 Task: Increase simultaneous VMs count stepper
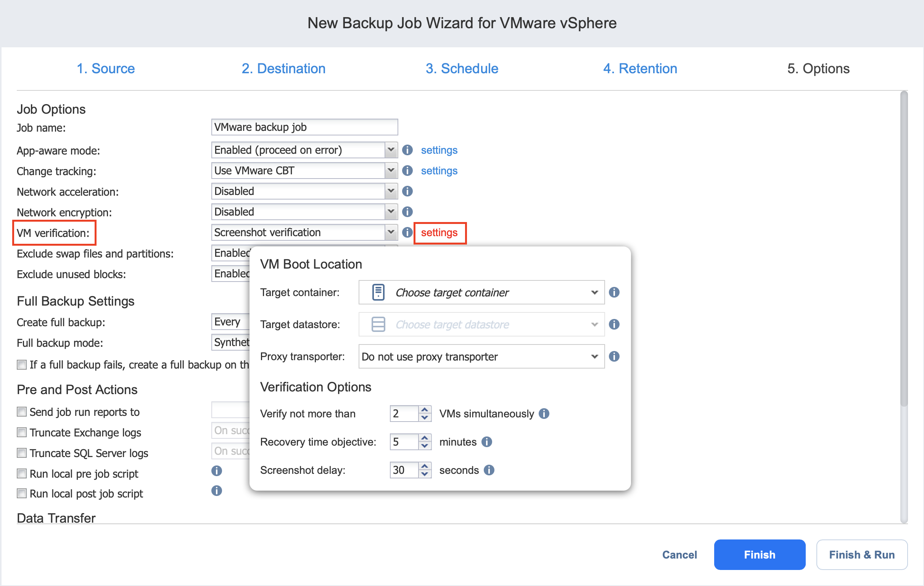[425, 410]
